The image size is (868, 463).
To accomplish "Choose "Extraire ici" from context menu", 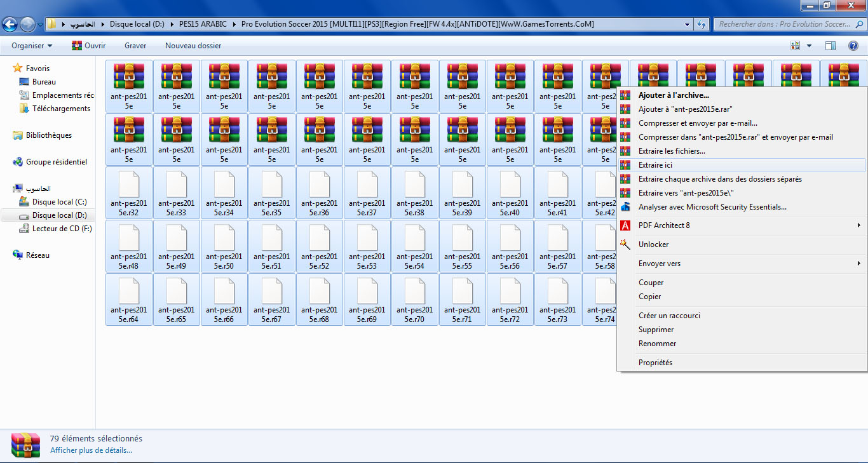I will 655,165.
